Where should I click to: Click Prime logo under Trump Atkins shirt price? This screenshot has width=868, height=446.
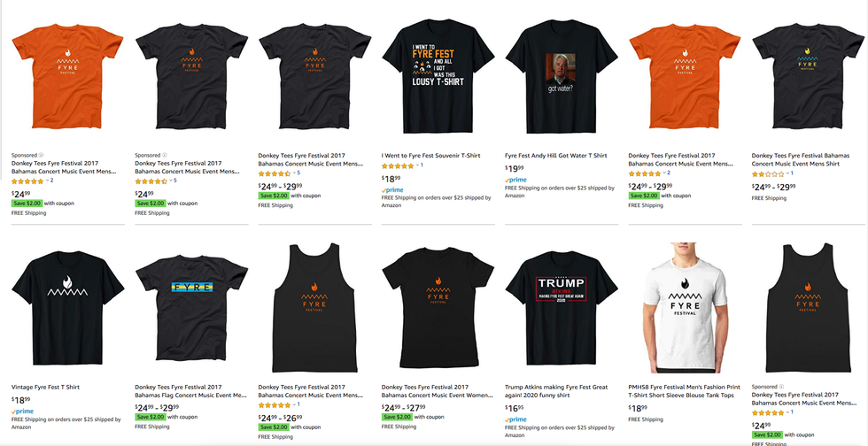pos(515,419)
